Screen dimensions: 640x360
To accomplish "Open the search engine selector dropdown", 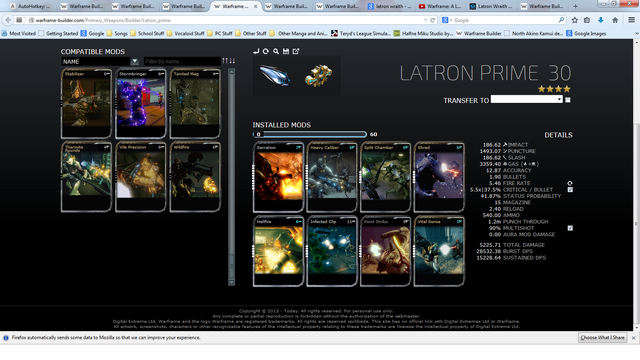I will click(x=446, y=20).
